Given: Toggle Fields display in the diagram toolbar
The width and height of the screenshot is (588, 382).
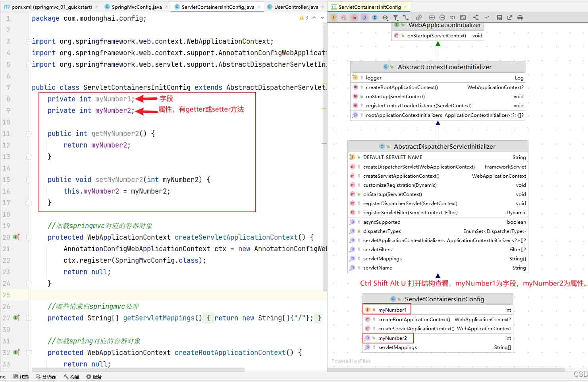Looking at the screenshot, I should click(334, 17).
